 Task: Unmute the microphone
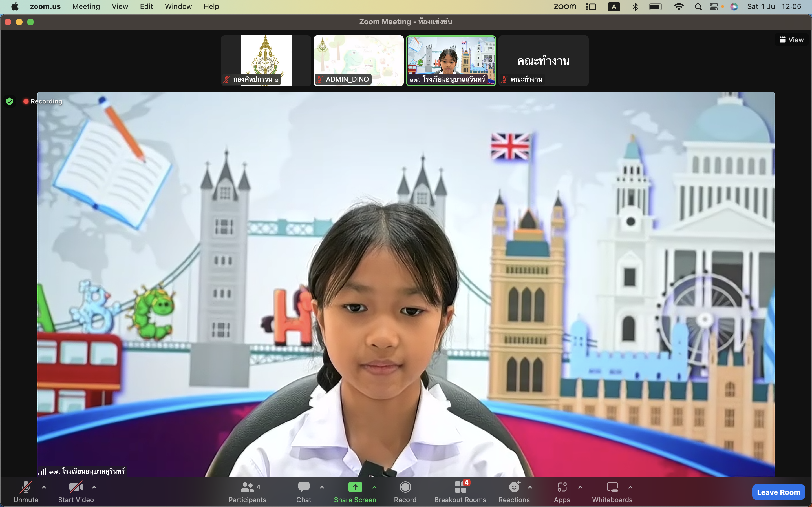[26, 492]
